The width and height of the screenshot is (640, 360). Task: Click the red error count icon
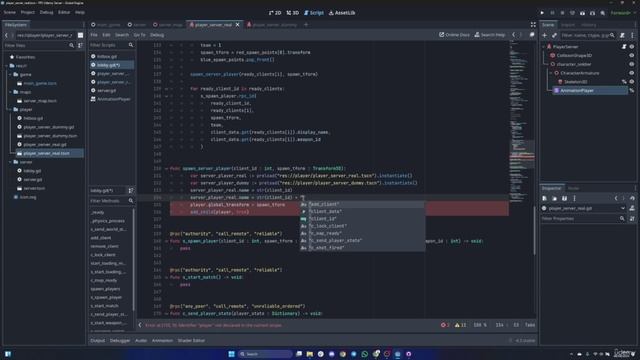[444, 325]
